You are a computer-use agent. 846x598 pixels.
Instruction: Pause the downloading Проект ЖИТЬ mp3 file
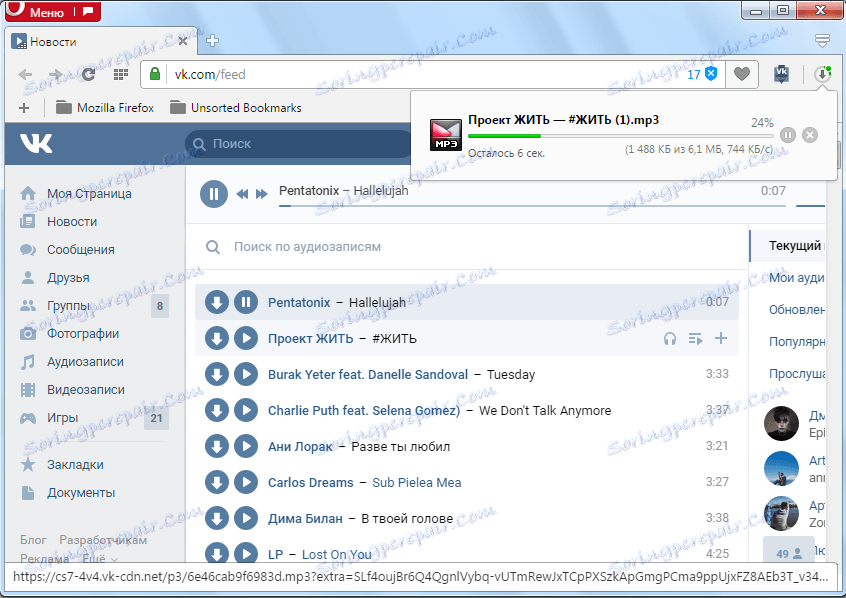[789, 135]
